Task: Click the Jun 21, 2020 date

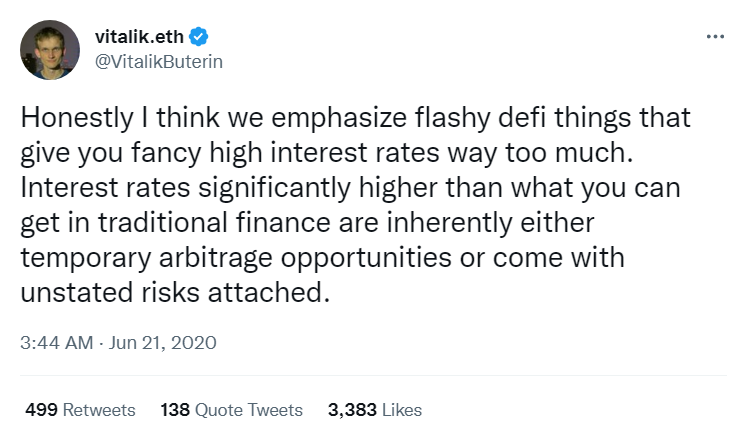Action: pyautogui.click(x=163, y=343)
